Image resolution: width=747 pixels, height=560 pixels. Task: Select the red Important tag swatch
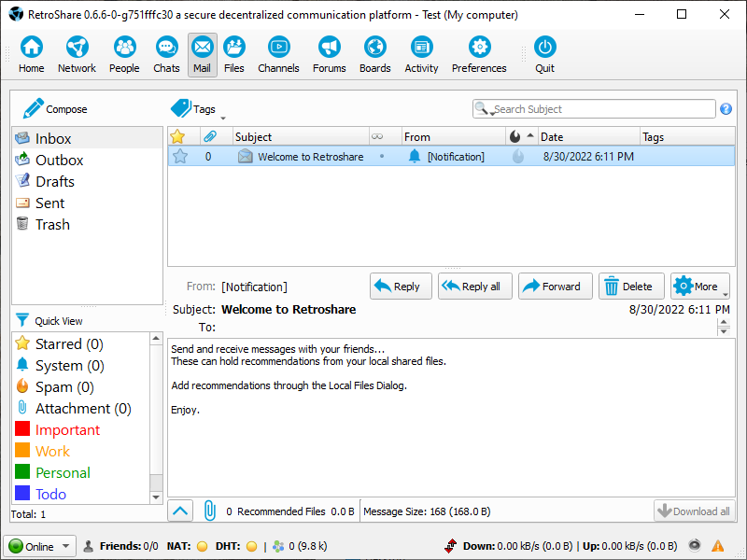(x=23, y=430)
